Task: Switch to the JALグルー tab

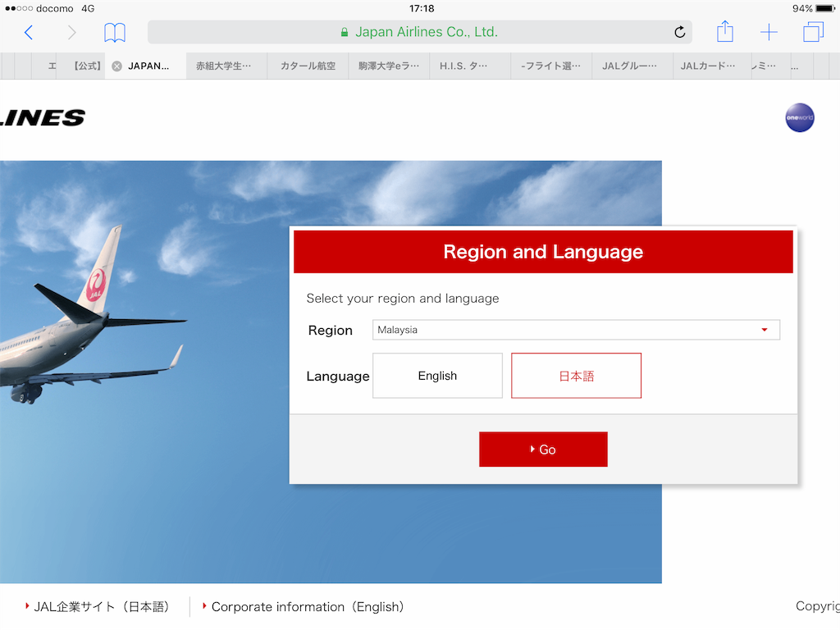Action: pos(632,66)
